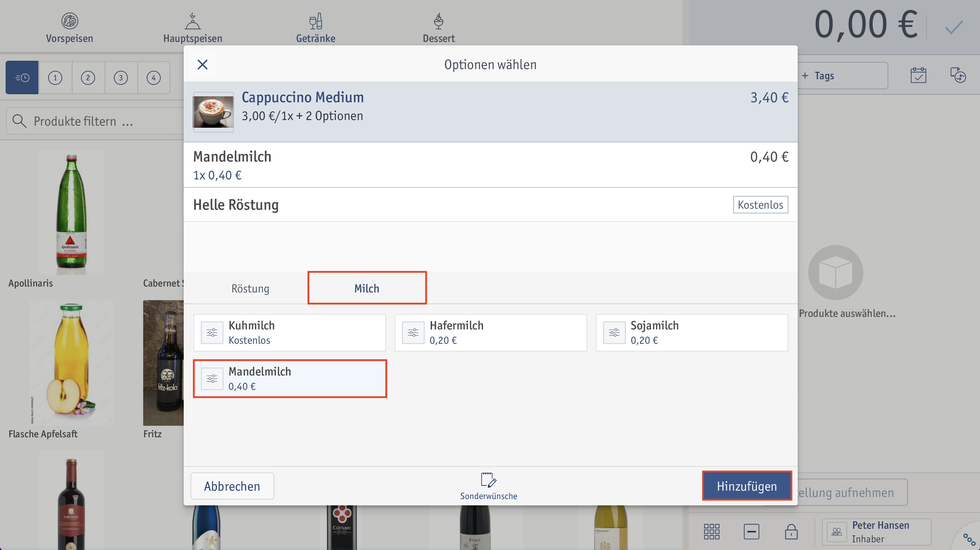Select course number 3
Viewport: 980px width, 550px height.
tap(121, 77)
